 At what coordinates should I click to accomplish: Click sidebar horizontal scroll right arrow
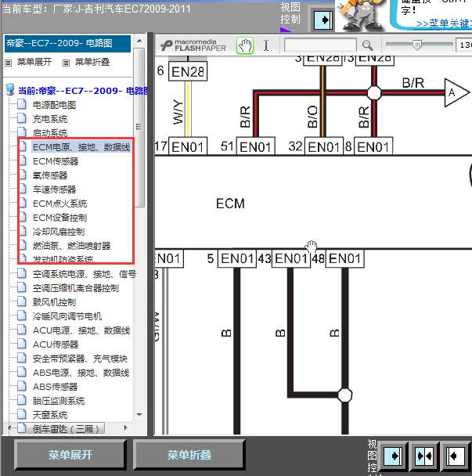[x=126, y=428]
